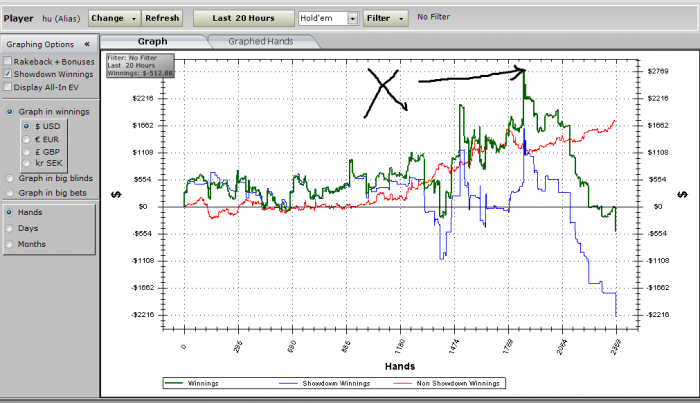Switch x-axis to Days
Viewport: 700px width, 403px height.
tap(9, 228)
